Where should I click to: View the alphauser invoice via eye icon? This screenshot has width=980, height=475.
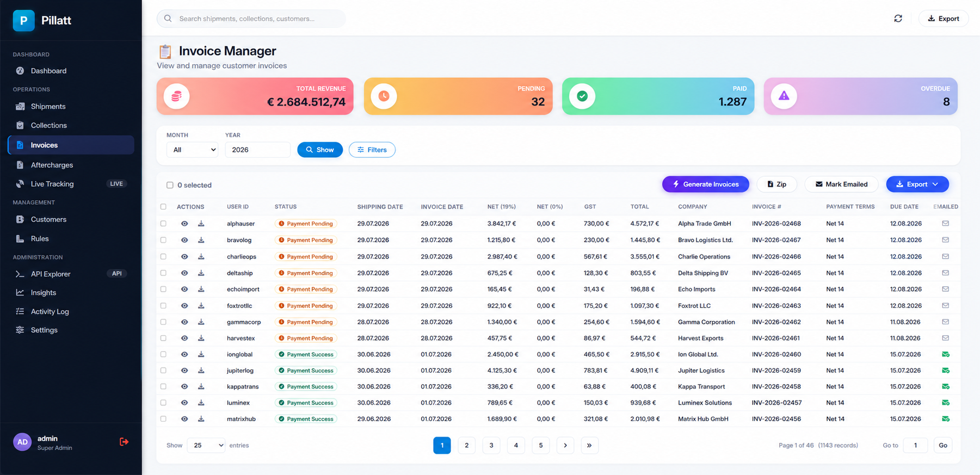coord(184,224)
